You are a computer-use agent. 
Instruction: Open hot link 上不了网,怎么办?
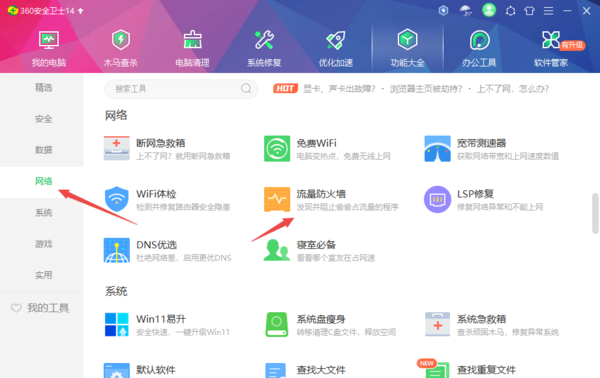click(x=513, y=89)
